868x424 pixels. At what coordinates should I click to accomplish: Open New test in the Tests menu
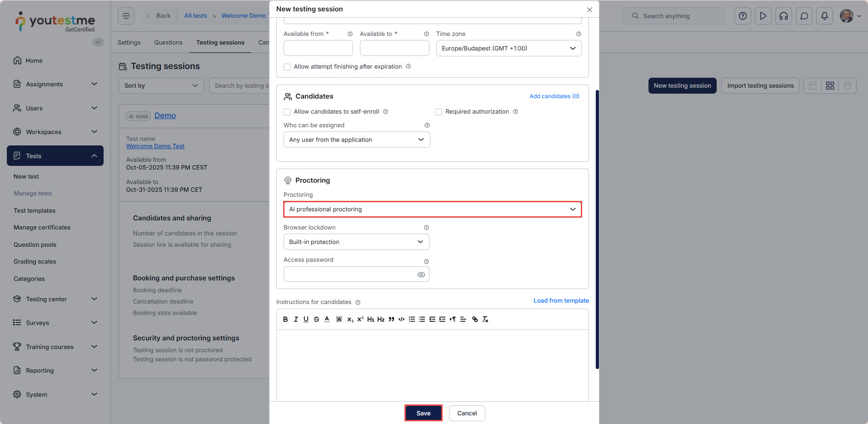point(26,176)
